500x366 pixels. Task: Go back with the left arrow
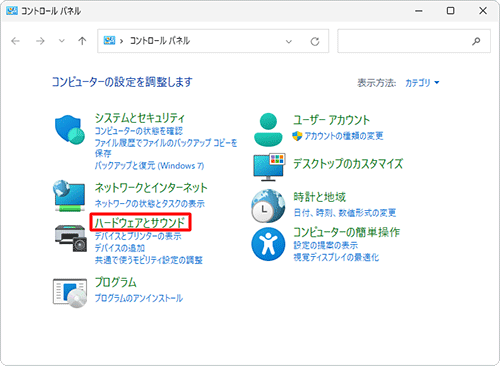pos(15,41)
